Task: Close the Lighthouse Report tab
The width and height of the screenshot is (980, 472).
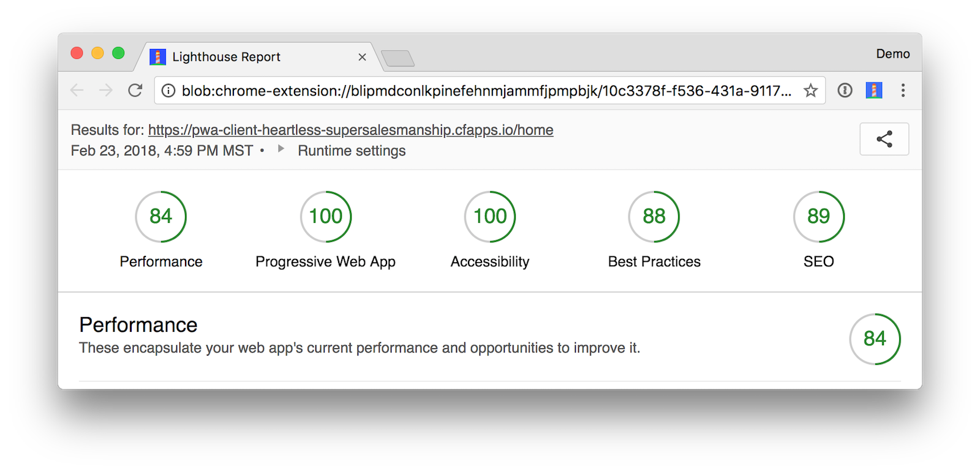Action: click(x=362, y=57)
